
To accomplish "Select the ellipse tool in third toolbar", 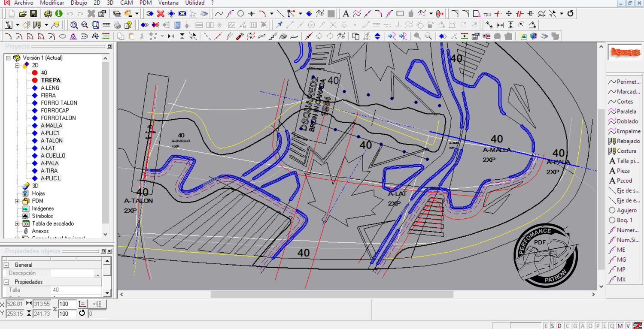I will pos(63,36).
